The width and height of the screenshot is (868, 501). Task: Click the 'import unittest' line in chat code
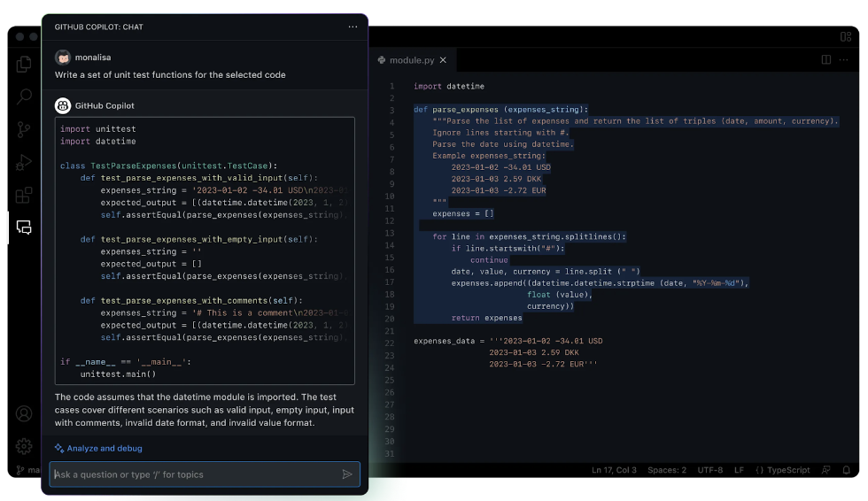(x=98, y=129)
